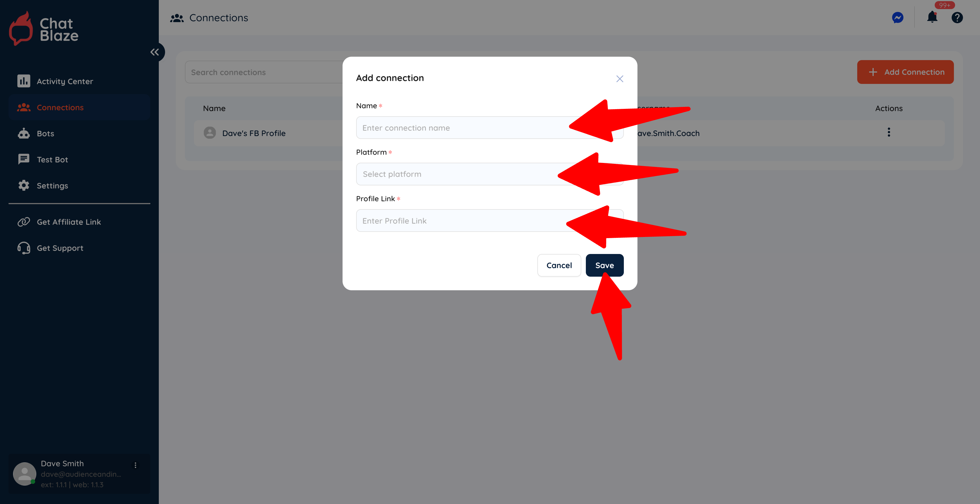Save the new connection

[604, 265]
